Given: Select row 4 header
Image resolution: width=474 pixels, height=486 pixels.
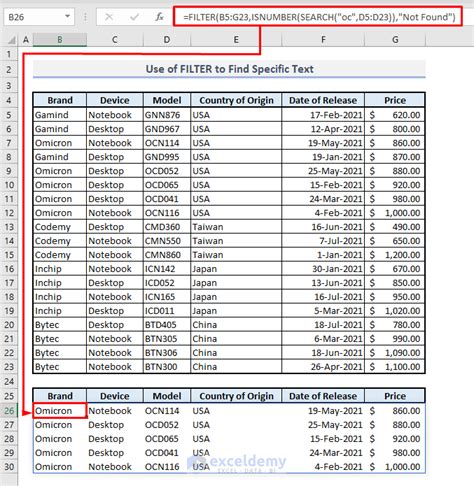Looking at the screenshot, I should pos(9,100).
